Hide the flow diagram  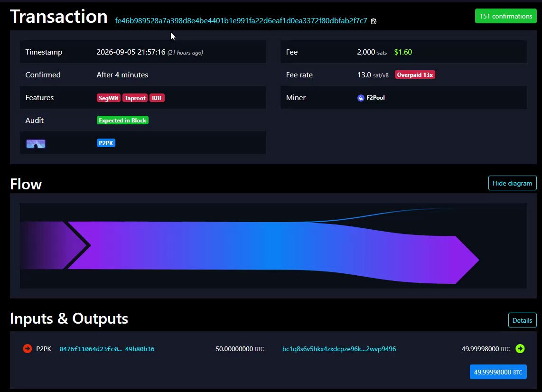pyautogui.click(x=512, y=183)
